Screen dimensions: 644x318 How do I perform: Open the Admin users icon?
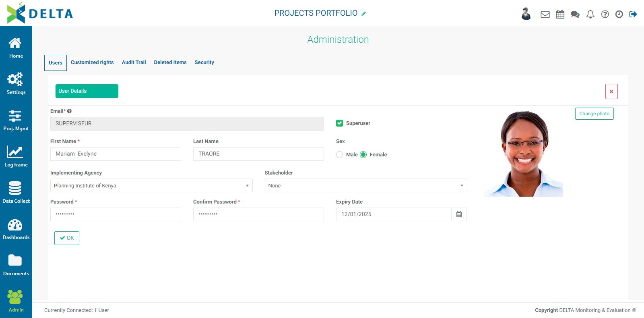[x=15, y=297]
